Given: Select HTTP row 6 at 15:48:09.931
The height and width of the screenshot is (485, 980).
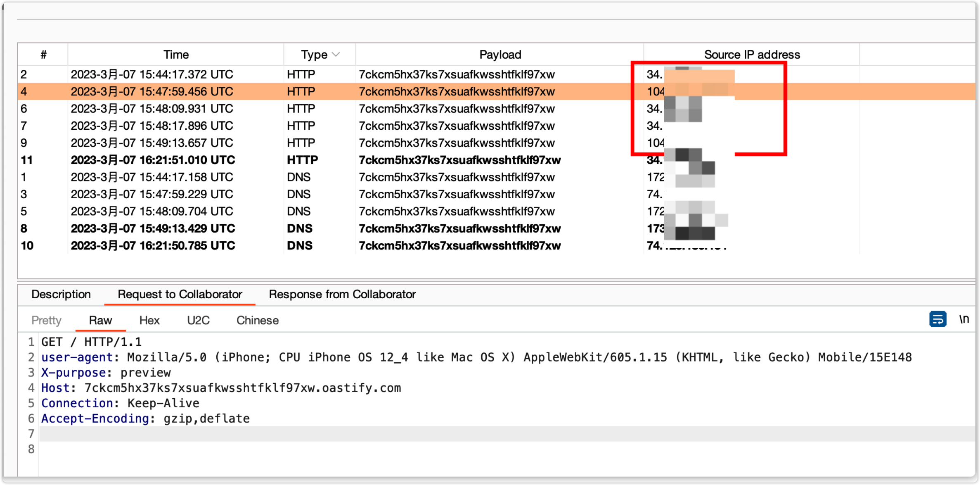Looking at the screenshot, I should tap(496, 109).
